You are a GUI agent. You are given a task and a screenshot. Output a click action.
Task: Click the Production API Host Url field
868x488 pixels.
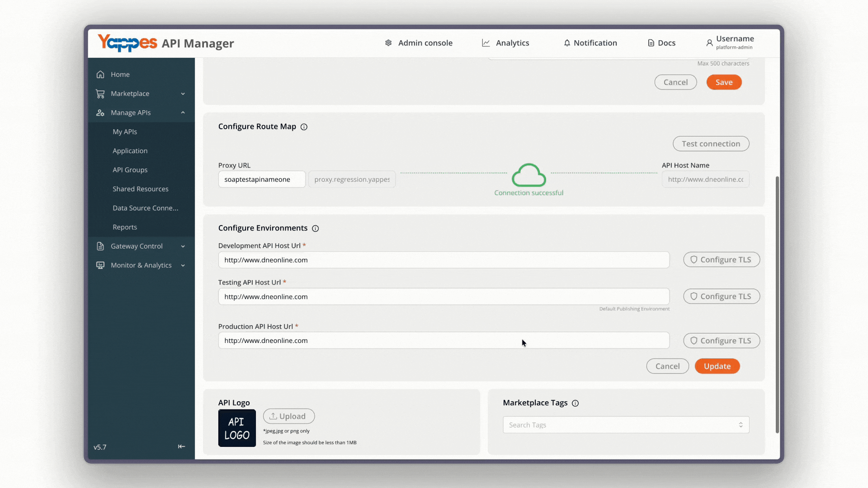click(443, 340)
